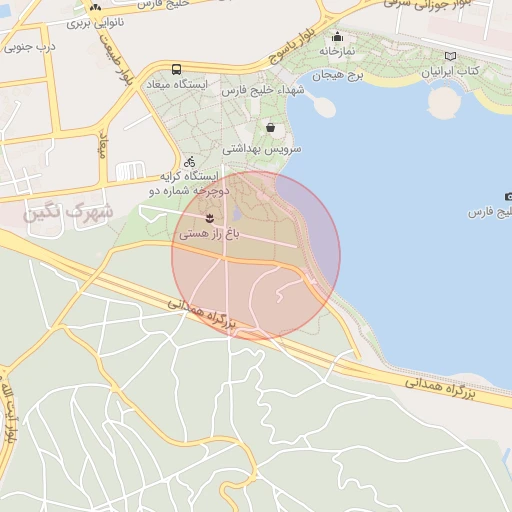
Task: Select the میعاد street label
Action: pos(102,146)
